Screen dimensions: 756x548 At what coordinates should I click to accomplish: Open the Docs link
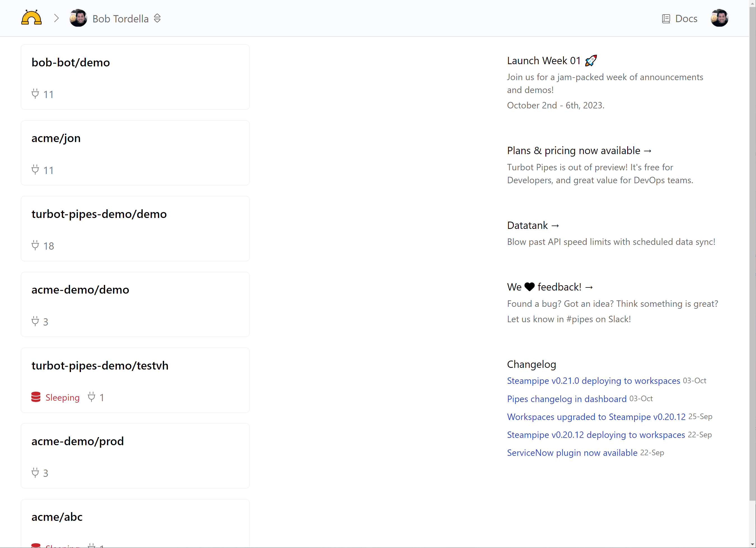coord(679,19)
